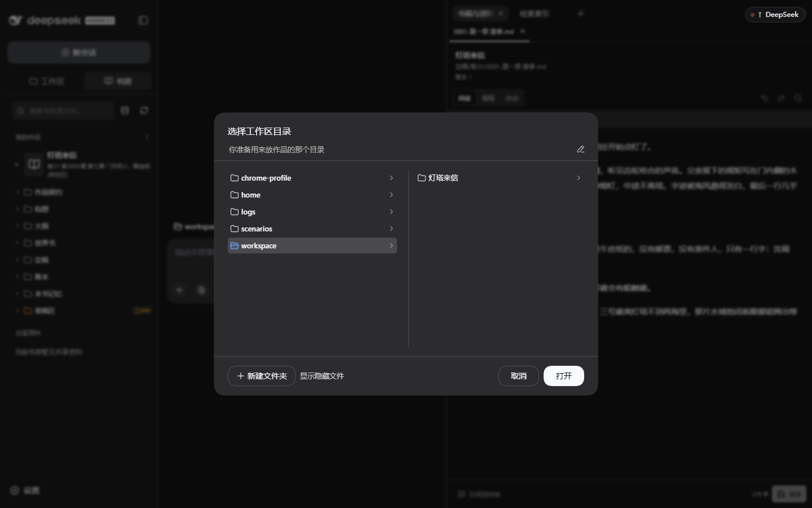Image resolution: width=812 pixels, height=508 pixels.
Task: Expand the scenarios folder chevron
Action: [x=391, y=229]
